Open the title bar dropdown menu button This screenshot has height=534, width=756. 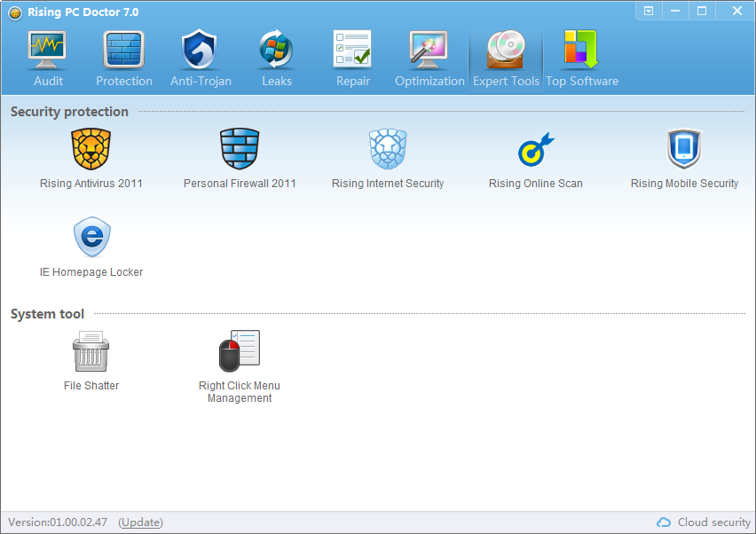649,11
